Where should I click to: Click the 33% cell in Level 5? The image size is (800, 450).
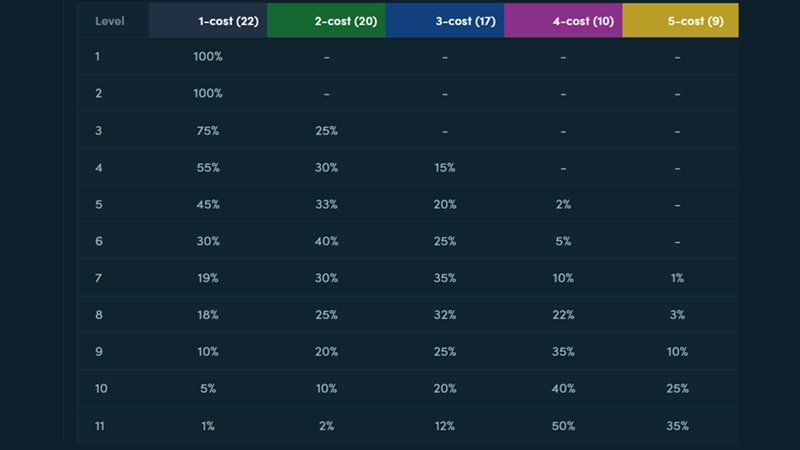326,204
